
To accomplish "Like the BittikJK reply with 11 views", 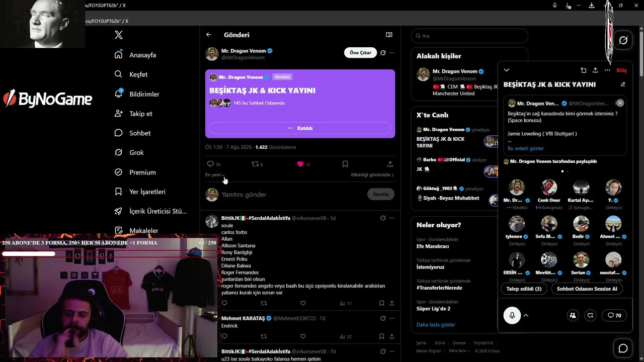I will (303, 303).
